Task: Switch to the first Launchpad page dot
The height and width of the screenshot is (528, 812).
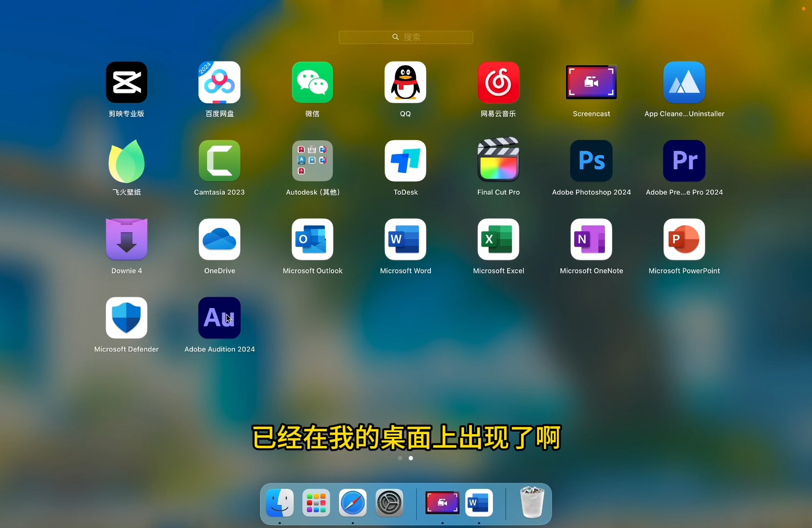Action: 400,458
